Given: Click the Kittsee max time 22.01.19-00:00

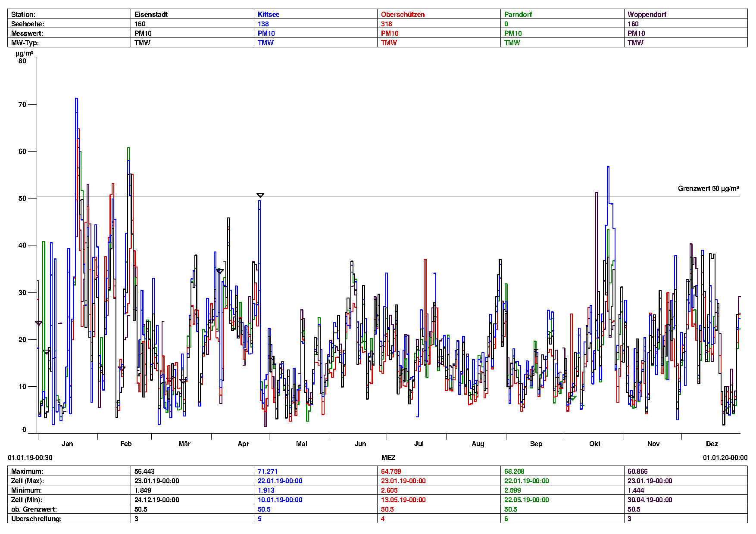Looking at the screenshot, I should (x=280, y=481).
